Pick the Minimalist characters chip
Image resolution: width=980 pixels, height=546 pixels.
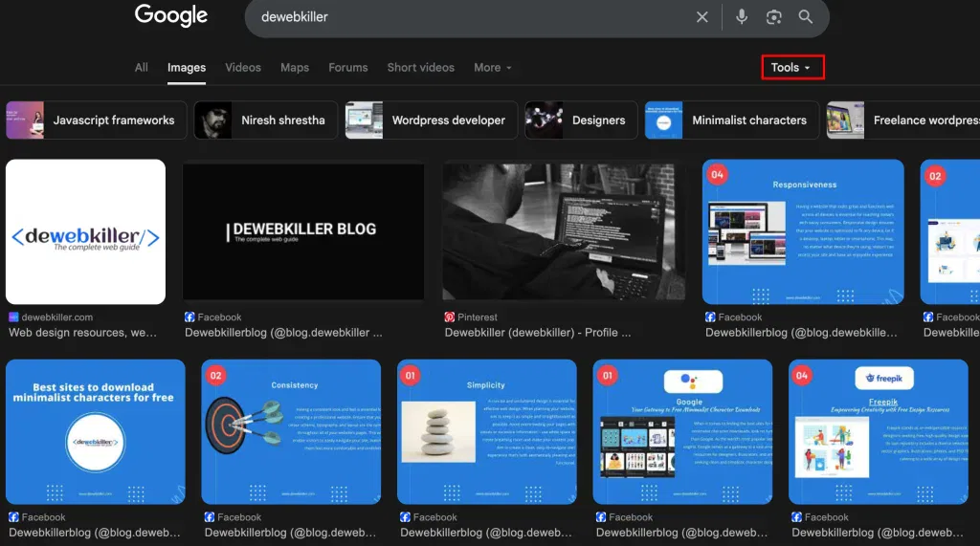tap(732, 120)
